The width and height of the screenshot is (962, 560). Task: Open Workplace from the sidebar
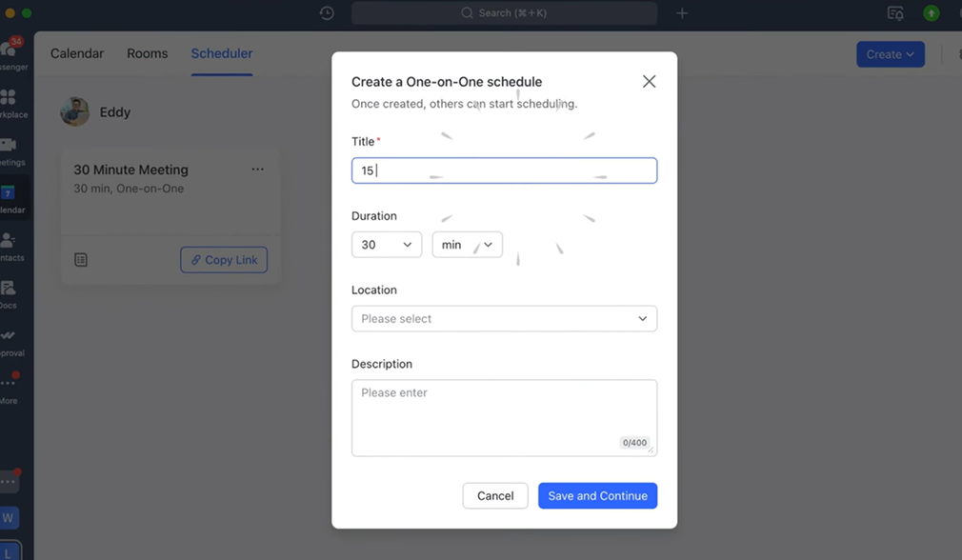click(x=9, y=101)
